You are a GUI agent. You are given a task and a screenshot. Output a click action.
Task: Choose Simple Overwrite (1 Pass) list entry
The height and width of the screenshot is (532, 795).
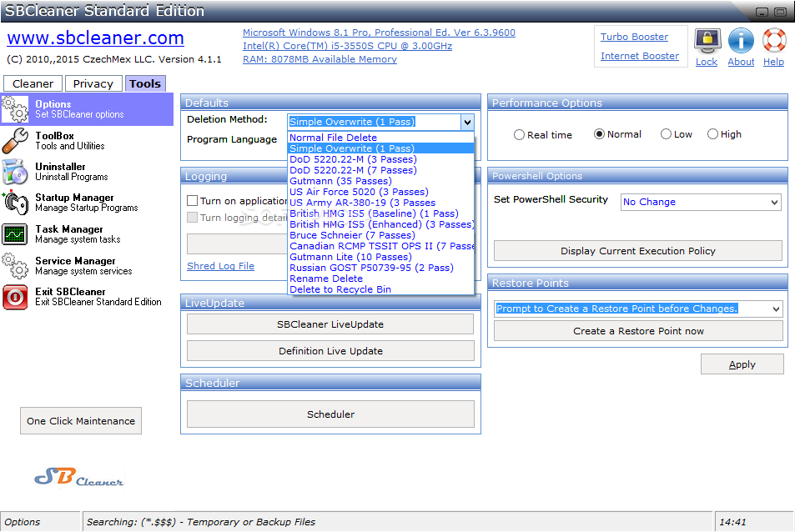(380, 148)
